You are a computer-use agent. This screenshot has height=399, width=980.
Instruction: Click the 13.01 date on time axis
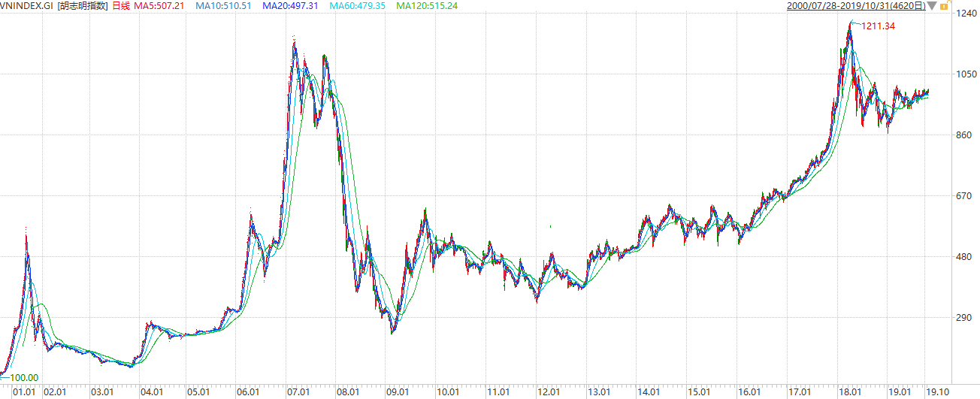(x=599, y=392)
